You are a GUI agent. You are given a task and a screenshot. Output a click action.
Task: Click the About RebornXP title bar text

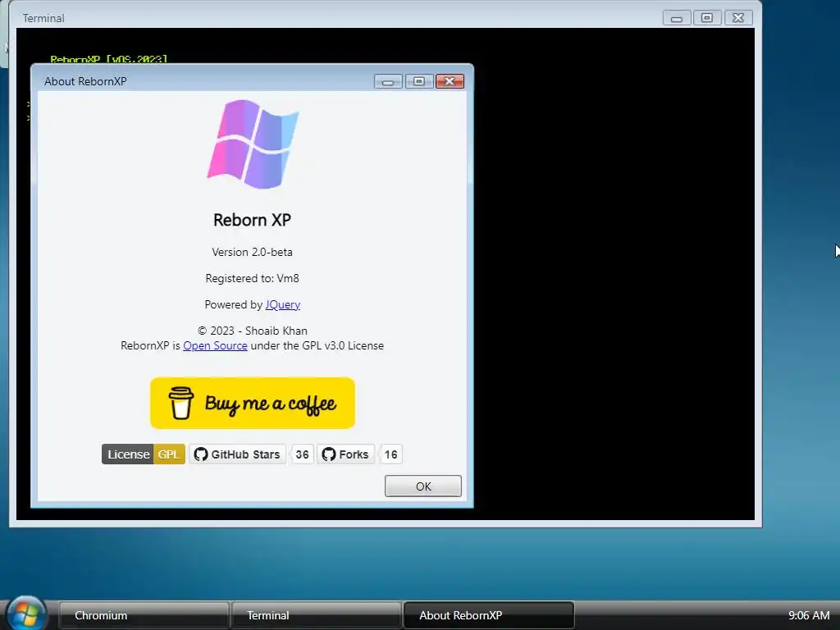85,81
